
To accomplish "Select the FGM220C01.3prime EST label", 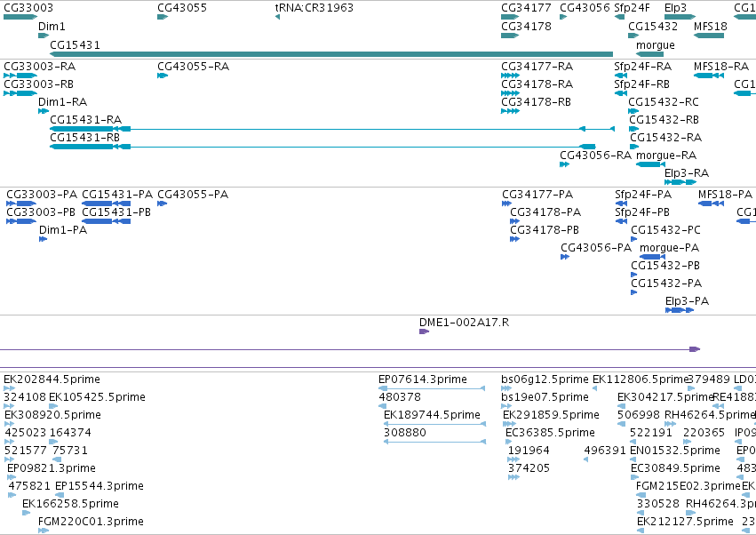I will (92, 522).
